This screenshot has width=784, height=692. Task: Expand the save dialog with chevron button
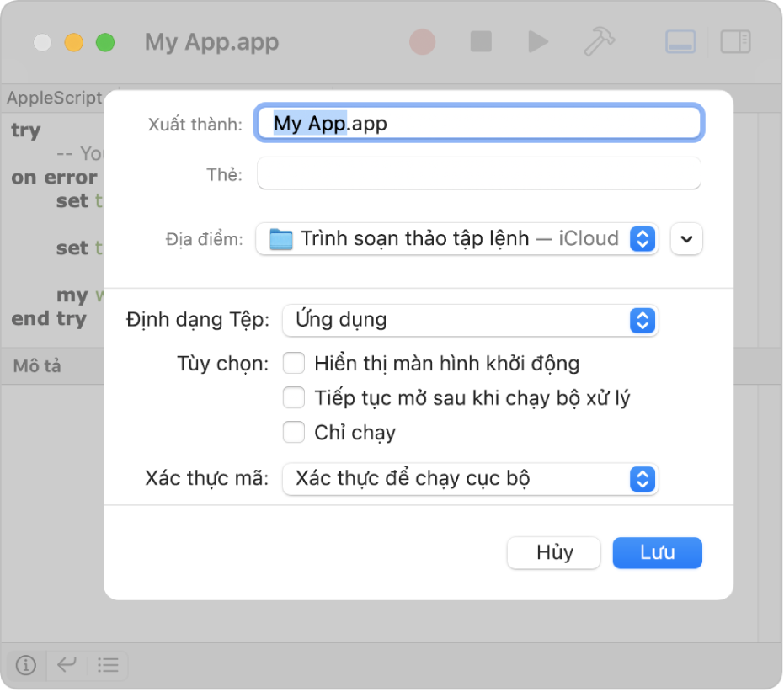(x=686, y=239)
